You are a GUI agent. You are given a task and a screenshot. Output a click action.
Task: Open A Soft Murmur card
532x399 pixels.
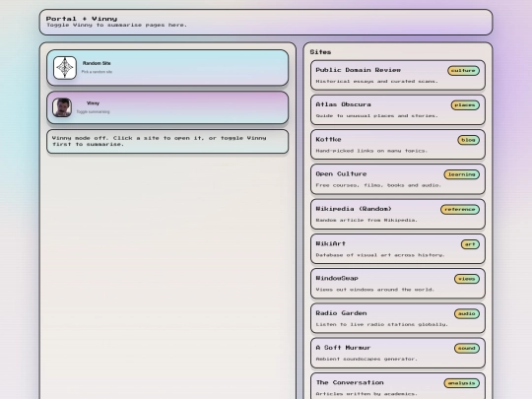click(398, 354)
